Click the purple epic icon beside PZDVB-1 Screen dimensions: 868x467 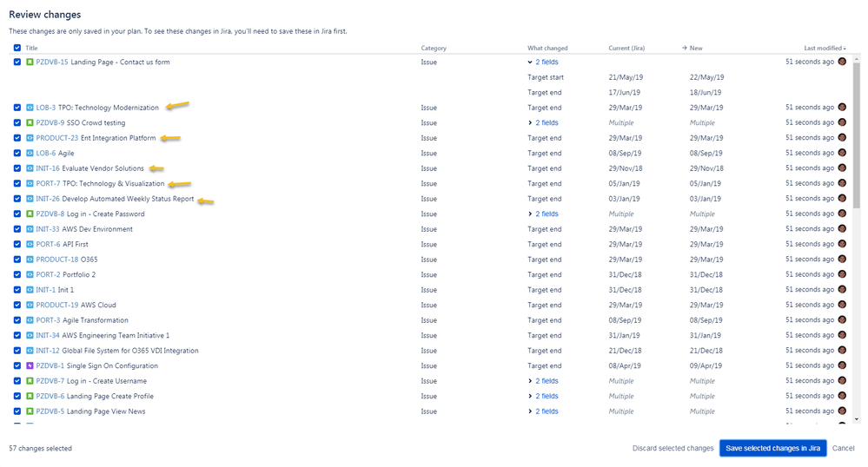pos(30,365)
